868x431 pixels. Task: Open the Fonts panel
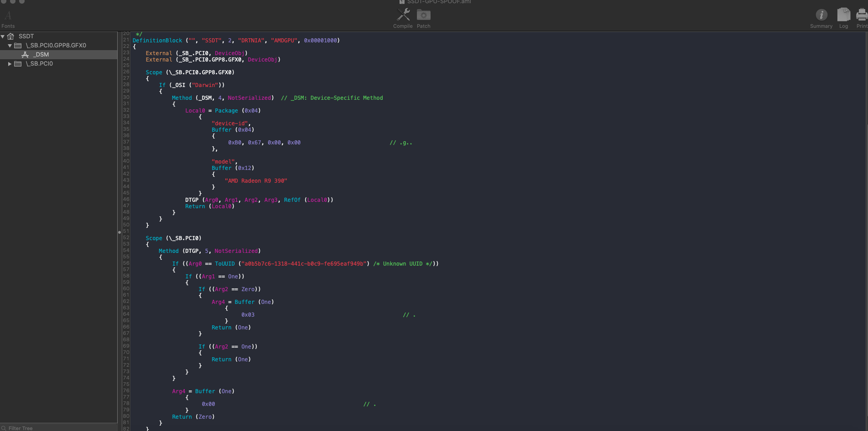coord(8,16)
